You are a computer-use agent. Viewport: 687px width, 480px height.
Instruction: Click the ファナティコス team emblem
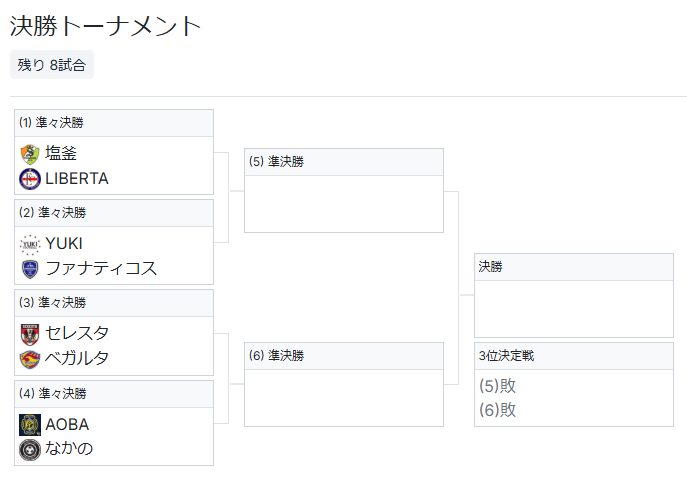tap(29, 269)
